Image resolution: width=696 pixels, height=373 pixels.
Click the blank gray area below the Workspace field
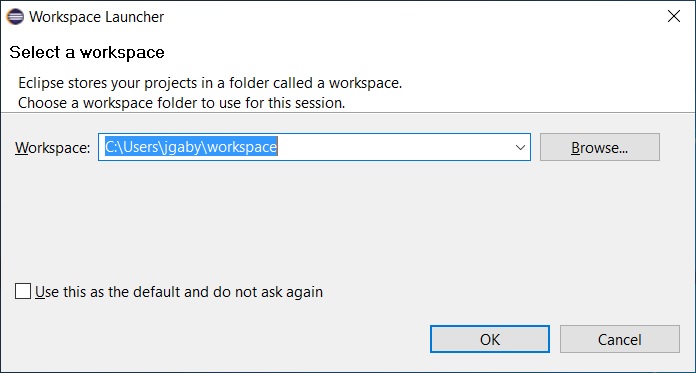[x=346, y=218]
